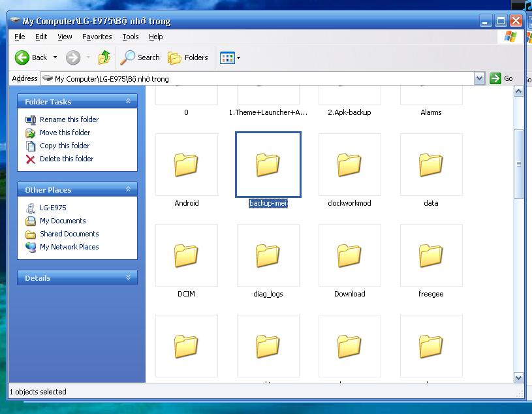Open My Documents link
Screen dimensions: 532x414
63,221
